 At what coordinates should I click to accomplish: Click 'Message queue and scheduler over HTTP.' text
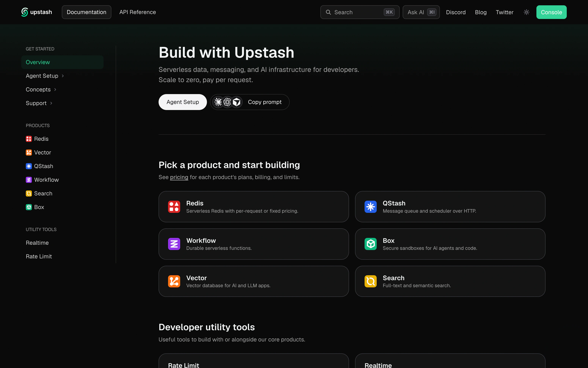pyautogui.click(x=429, y=211)
